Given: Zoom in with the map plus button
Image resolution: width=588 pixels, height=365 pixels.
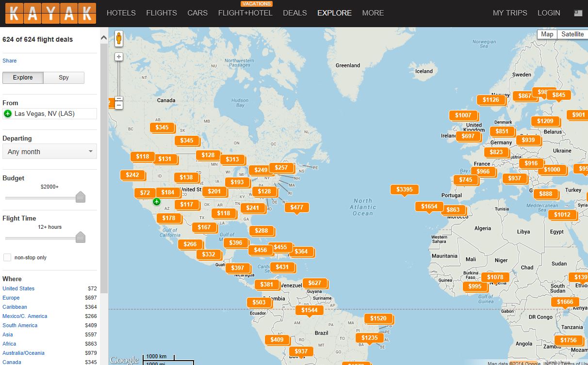Looking at the screenshot, I should click(x=119, y=57).
